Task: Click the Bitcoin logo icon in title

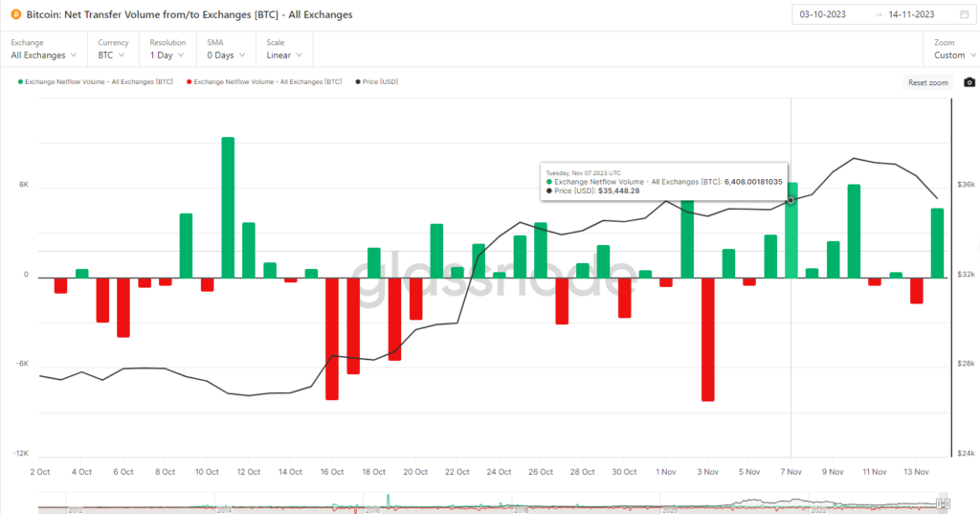Action: click(x=15, y=14)
